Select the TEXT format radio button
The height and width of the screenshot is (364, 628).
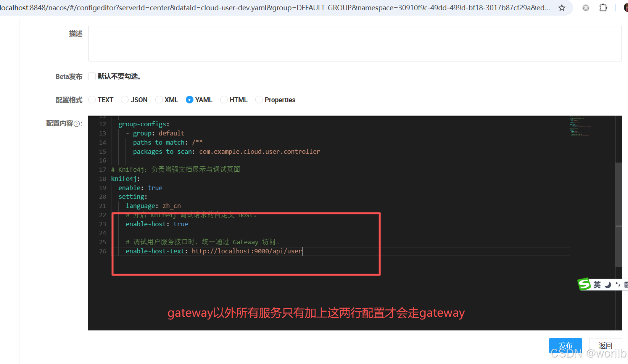(x=92, y=100)
